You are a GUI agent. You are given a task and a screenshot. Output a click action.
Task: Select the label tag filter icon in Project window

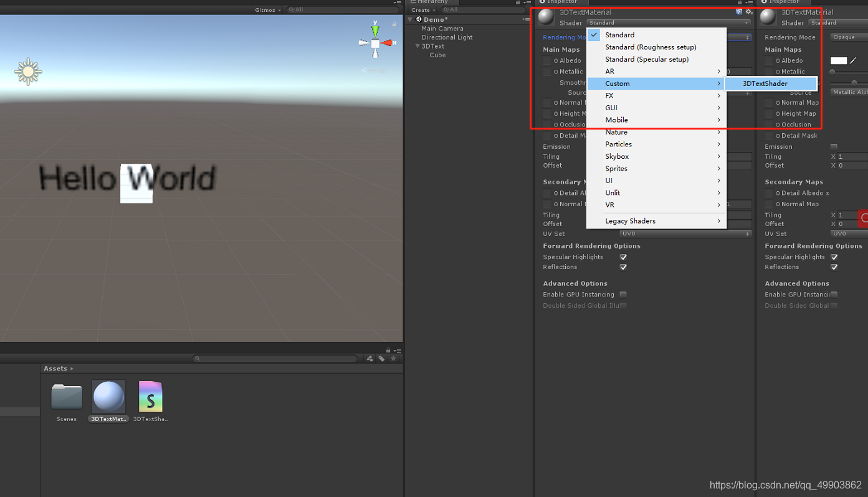click(381, 358)
